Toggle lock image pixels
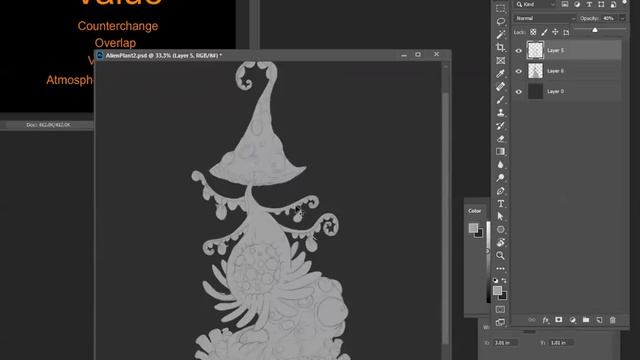The height and width of the screenshot is (360, 640). 544,32
